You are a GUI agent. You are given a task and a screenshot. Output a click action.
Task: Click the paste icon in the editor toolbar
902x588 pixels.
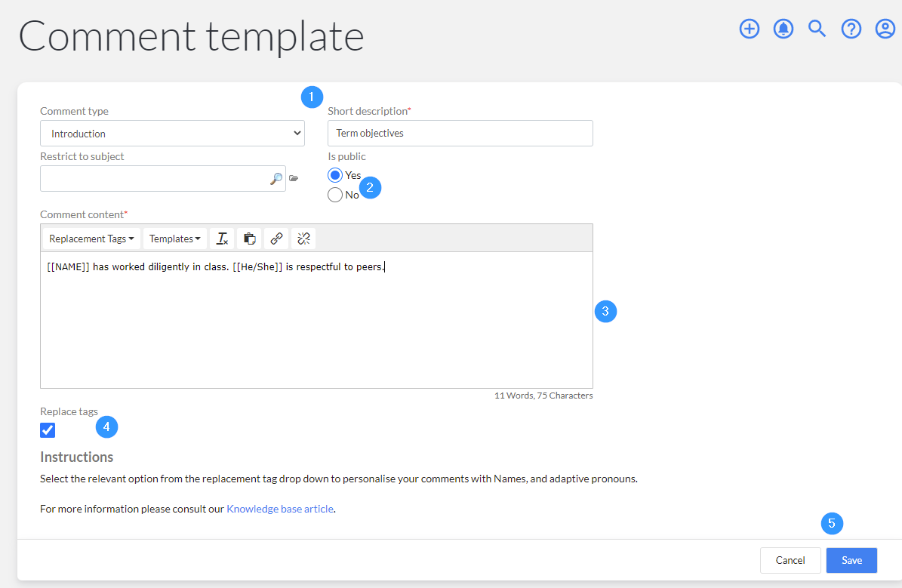tap(249, 238)
